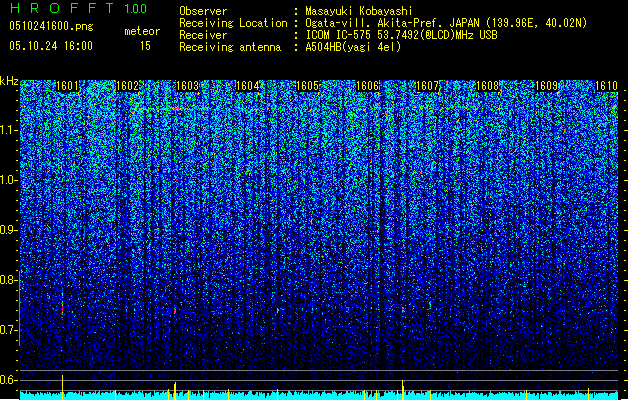Select the filename 0510241600.png

pyautogui.click(x=51, y=26)
